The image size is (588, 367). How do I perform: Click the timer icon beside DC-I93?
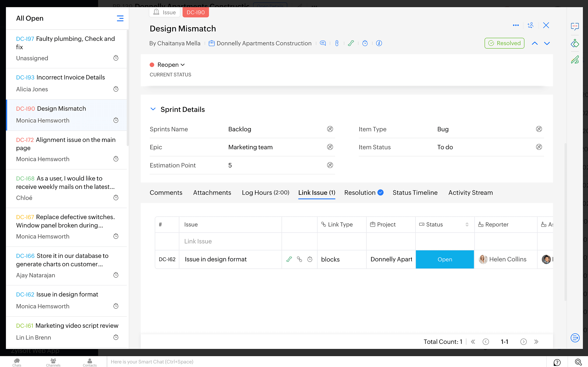coord(116,89)
